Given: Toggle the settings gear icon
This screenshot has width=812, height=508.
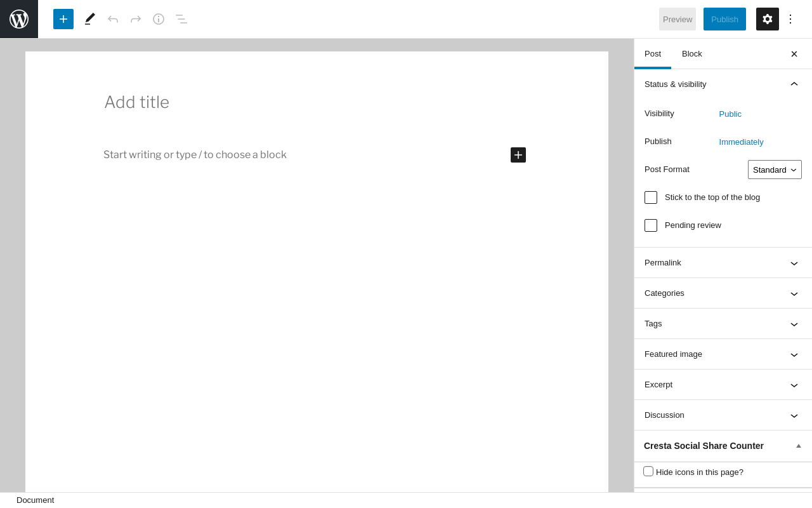Looking at the screenshot, I should point(768,19).
